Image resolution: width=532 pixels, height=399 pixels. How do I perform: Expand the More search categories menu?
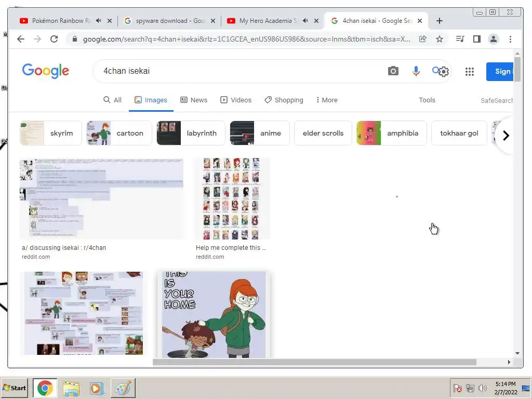pyautogui.click(x=327, y=100)
